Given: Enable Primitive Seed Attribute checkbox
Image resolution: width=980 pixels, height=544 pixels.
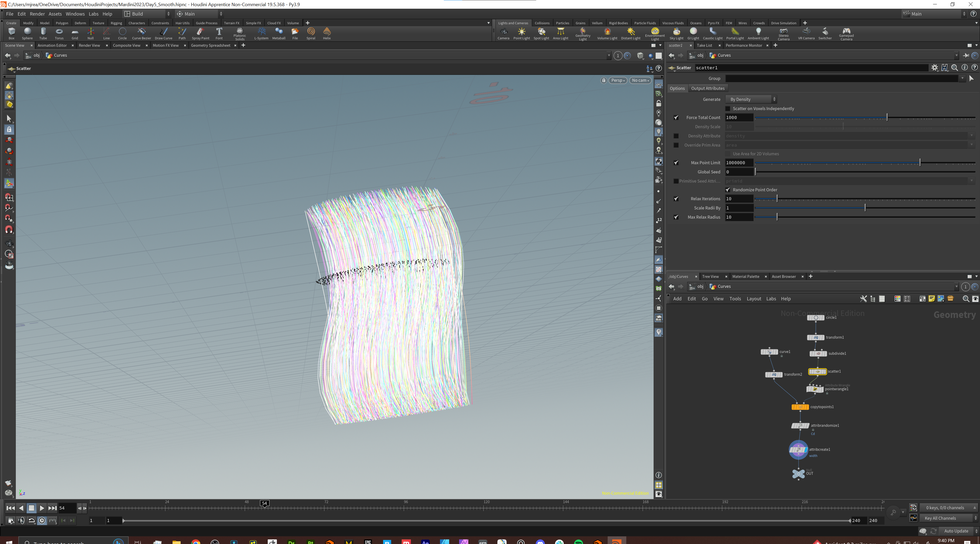Looking at the screenshot, I should (676, 181).
